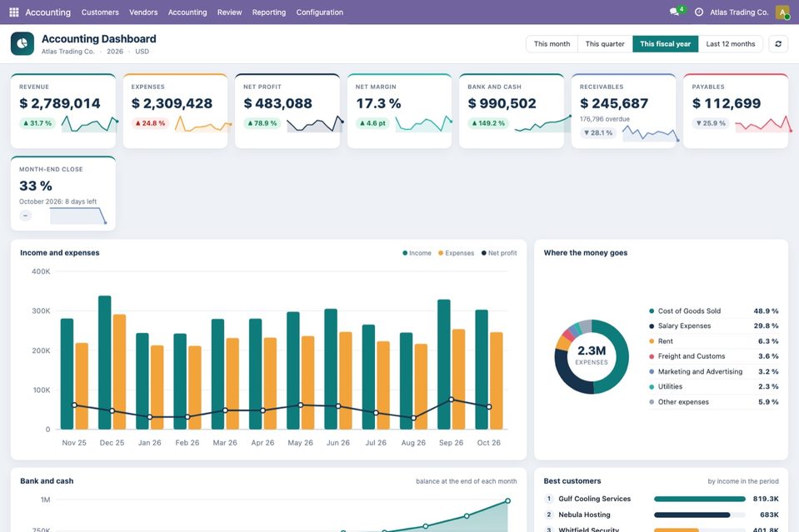
Task: Click the Dec 25 income bar
Action: click(104, 362)
